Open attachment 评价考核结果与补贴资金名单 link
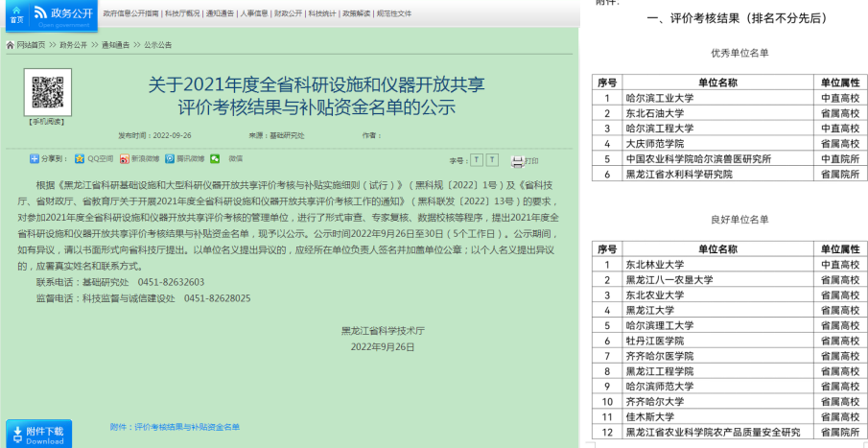The width and height of the screenshot is (868, 448). [x=186, y=427]
